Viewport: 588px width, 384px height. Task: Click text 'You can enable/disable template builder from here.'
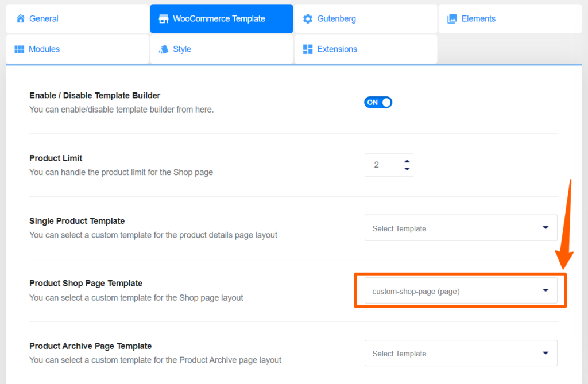122,110
